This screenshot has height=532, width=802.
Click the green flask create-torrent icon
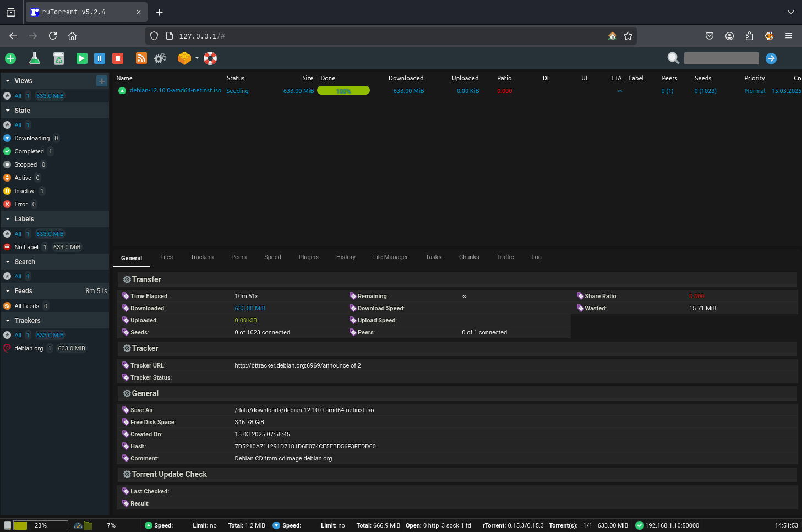pyautogui.click(x=34, y=58)
